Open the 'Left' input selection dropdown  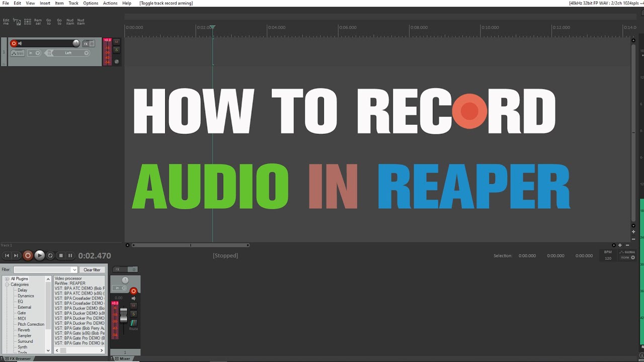click(71, 53)
